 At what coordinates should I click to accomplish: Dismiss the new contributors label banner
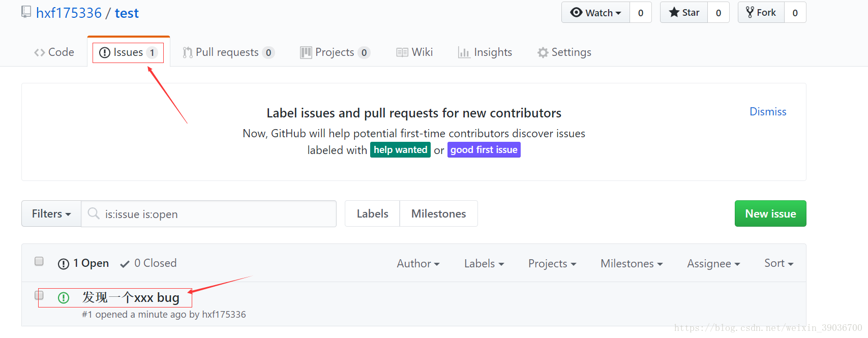point(768,112)
